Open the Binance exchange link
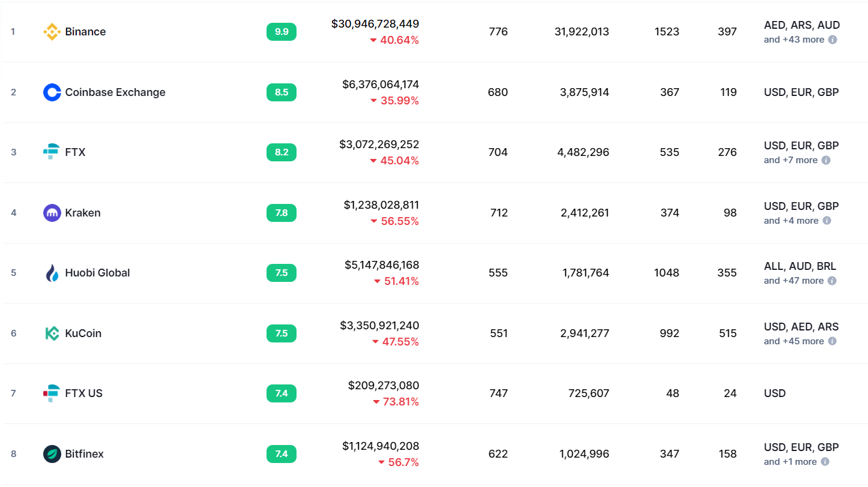Screen dimensions: 868x487 click(85, 32)
